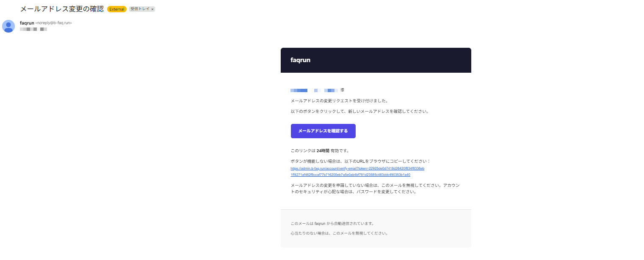Remove the 受信トレイ label with x
The image size is (644, 260).
click(152, 9)
